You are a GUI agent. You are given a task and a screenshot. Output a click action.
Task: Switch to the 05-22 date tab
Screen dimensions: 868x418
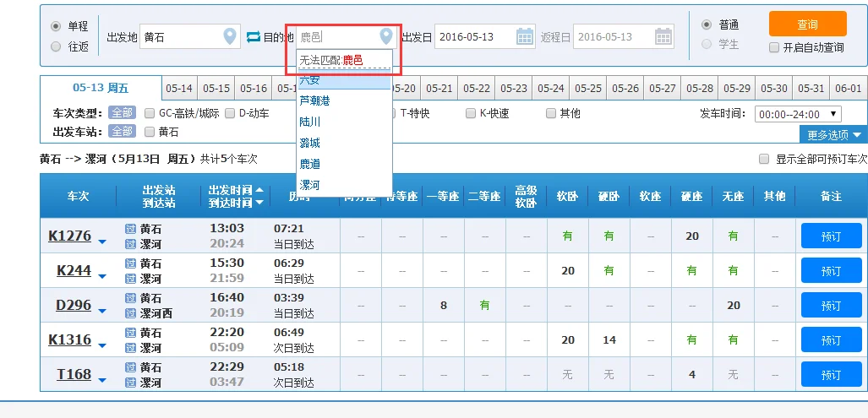[477, 89]
